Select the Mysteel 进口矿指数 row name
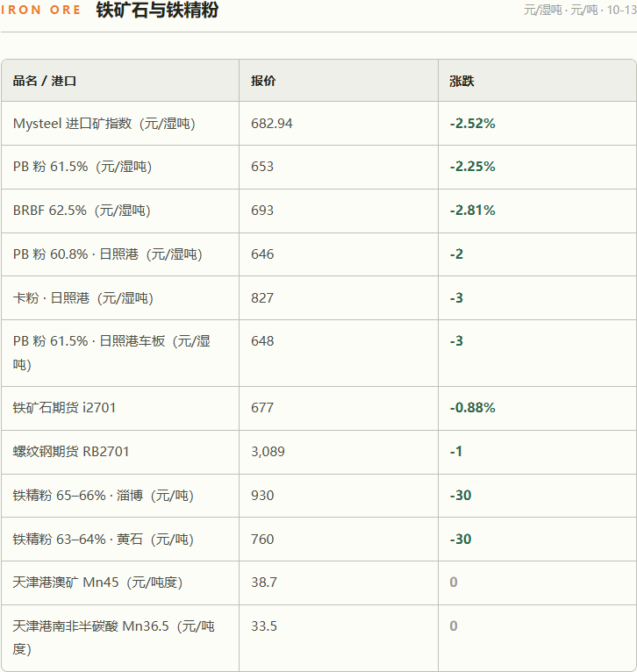 coord(104,124)
